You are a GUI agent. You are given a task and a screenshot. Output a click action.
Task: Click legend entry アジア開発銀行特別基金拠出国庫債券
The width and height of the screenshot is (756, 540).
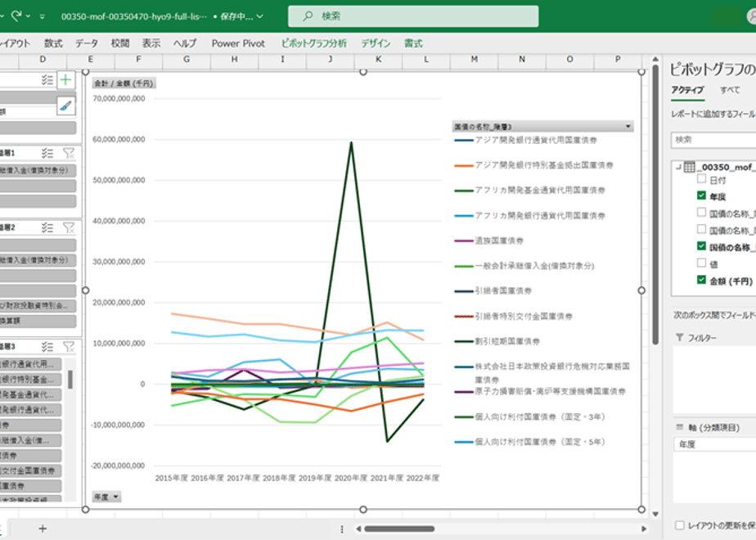tap(533, 165)
